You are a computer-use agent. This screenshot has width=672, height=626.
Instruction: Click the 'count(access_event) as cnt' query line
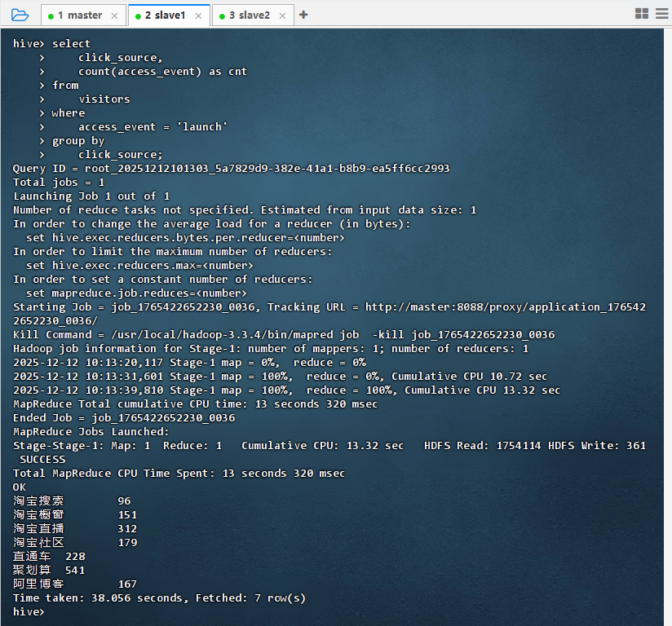162,72
